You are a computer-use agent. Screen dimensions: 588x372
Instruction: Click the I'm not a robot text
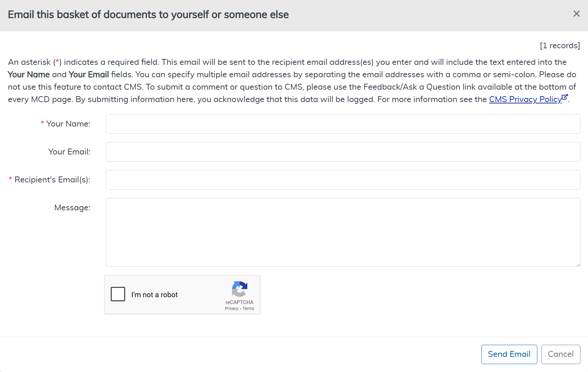pos(155,295)
